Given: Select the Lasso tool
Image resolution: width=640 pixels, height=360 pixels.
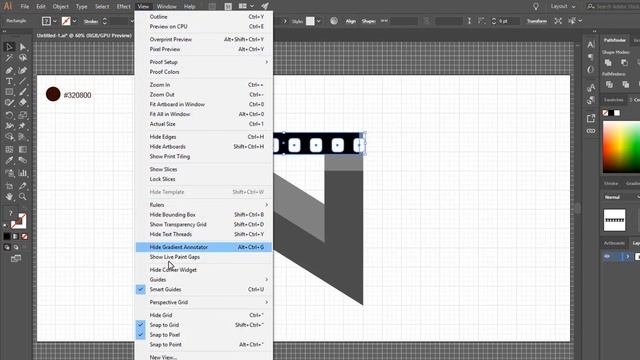Looking at the screenshot, I should [x=23, y=58].
